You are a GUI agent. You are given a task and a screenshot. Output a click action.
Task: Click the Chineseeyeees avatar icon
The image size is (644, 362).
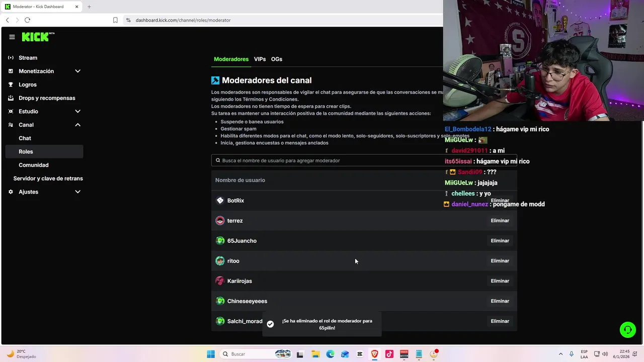coord(220,301)
